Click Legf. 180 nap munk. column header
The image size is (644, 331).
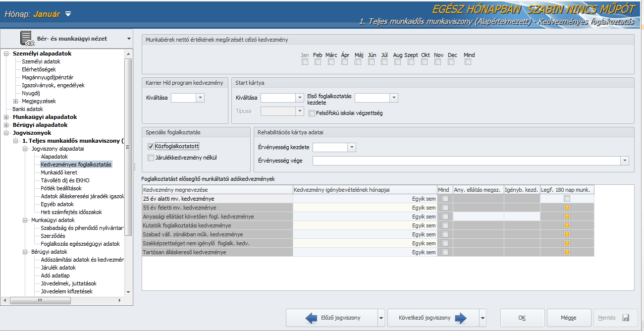[x=567, y=190]
